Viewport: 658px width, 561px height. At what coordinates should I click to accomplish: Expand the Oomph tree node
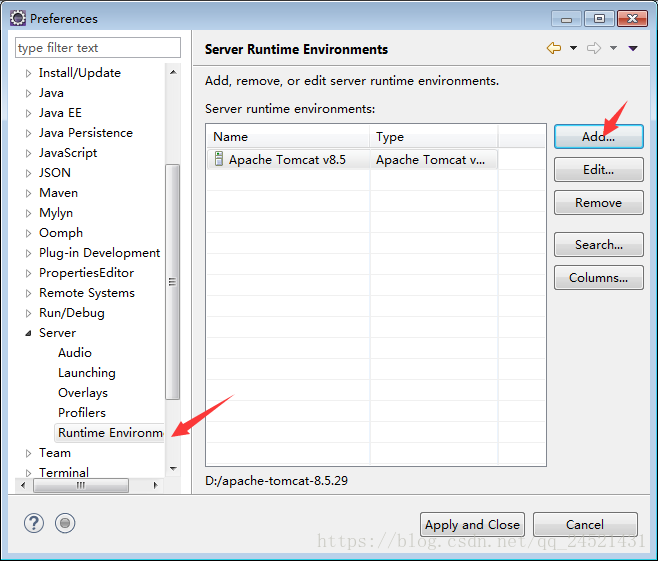(28, 233)
